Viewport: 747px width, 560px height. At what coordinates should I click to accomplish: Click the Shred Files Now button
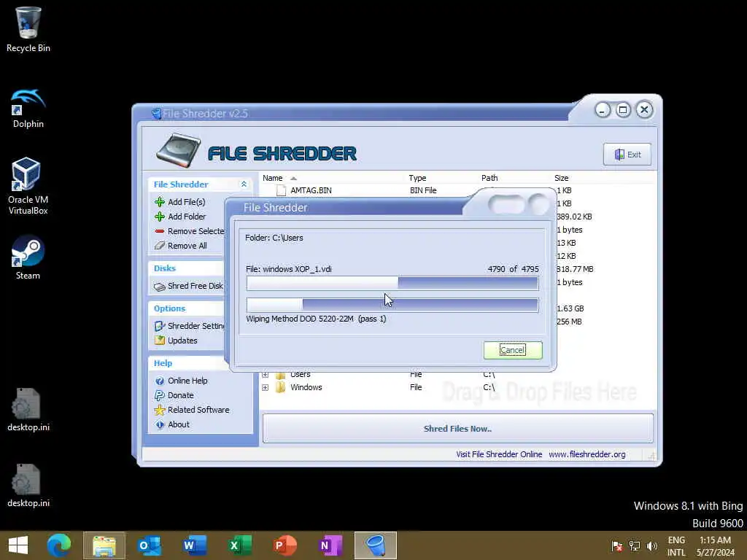click(457, 429)
